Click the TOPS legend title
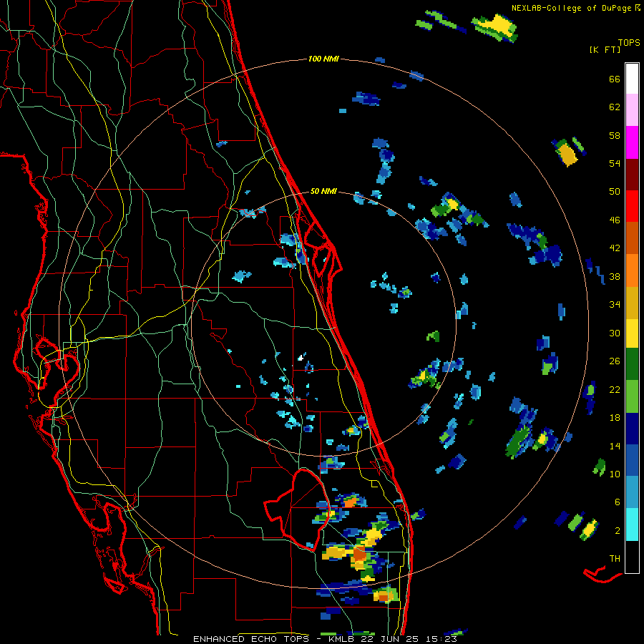644x644 pixels. tap(629, 43)
